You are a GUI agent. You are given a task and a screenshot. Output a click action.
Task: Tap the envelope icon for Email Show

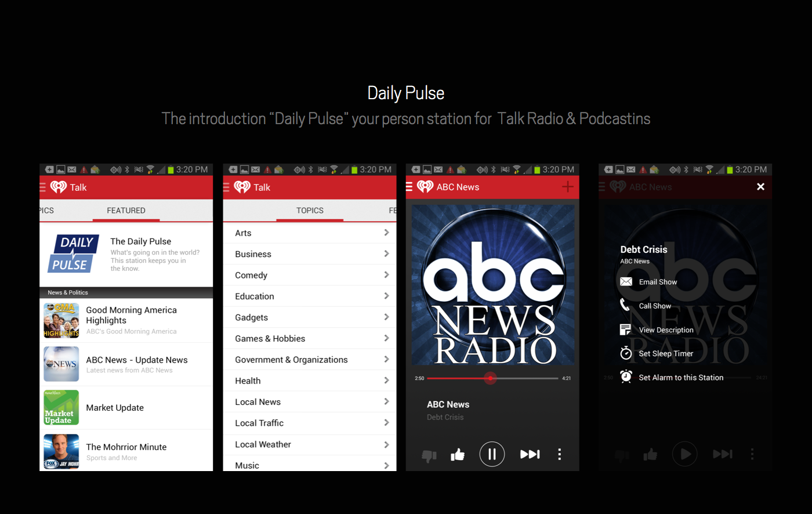[626, 281]
